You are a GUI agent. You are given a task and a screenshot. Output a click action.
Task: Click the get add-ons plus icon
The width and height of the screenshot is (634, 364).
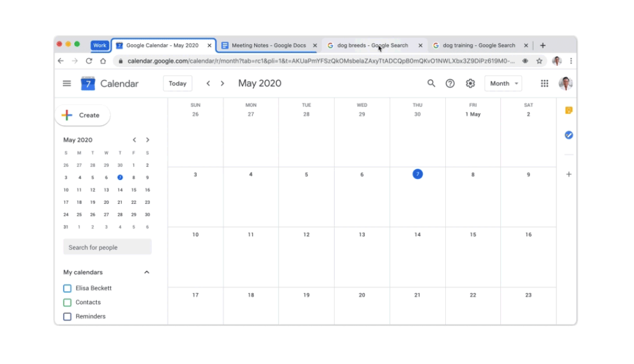click(569, 175)
